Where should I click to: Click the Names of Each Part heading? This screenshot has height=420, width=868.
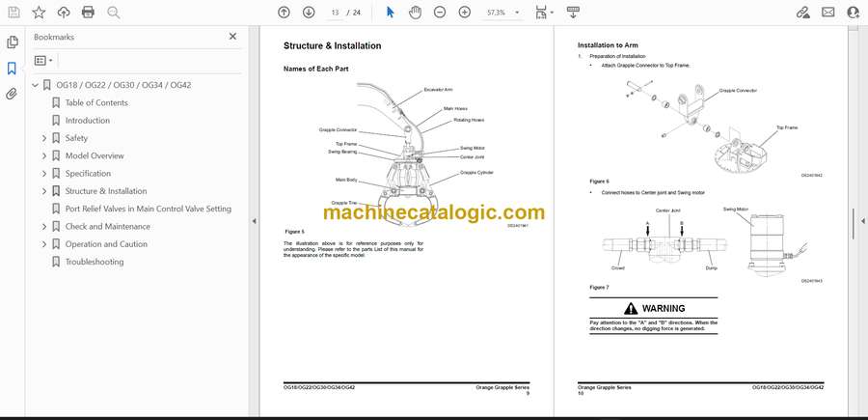pos(315,70)
